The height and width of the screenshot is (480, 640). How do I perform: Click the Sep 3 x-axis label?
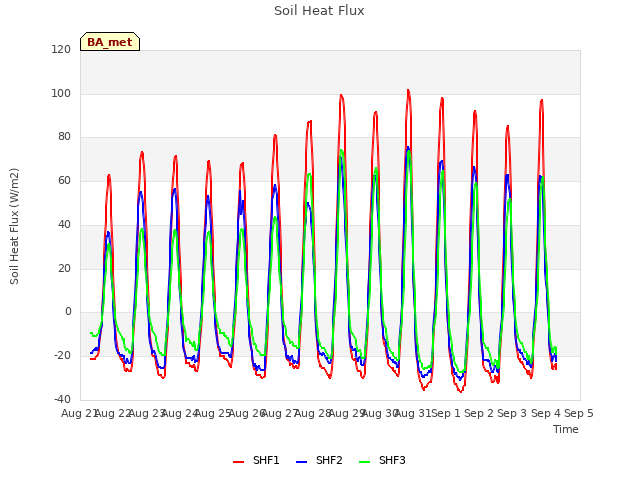(x=512, y=413)
